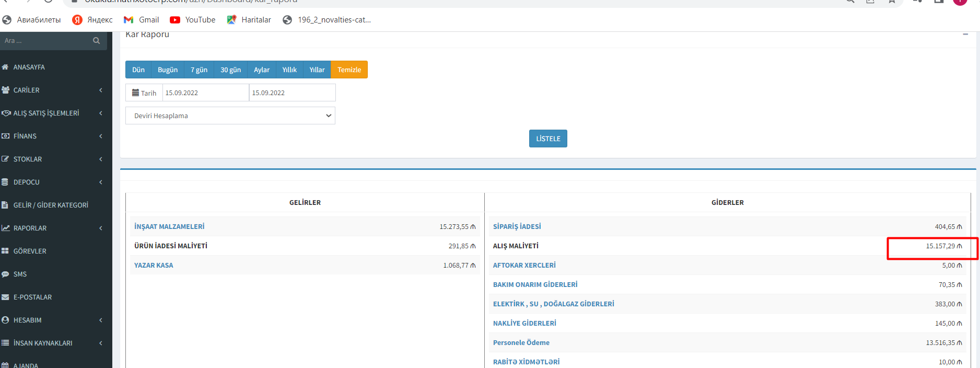Click the YouTube bookmark icon
Screen dimensions: 980x368
(x=175, y=20)
